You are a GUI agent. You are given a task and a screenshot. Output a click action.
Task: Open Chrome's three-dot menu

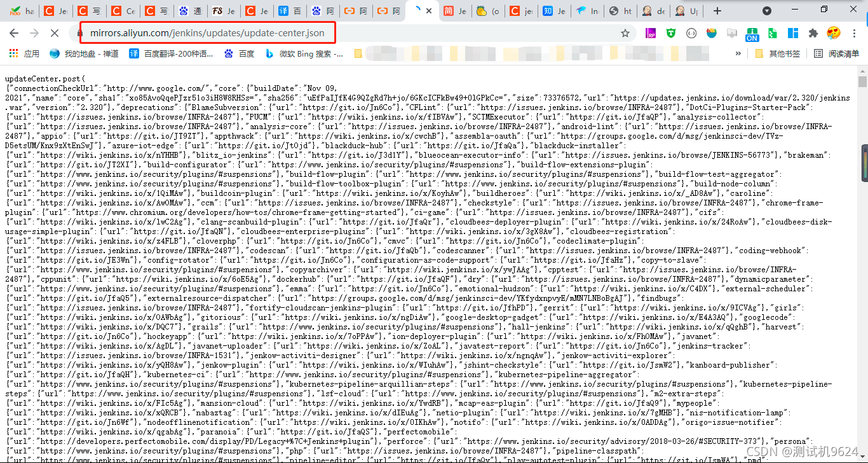853,33
